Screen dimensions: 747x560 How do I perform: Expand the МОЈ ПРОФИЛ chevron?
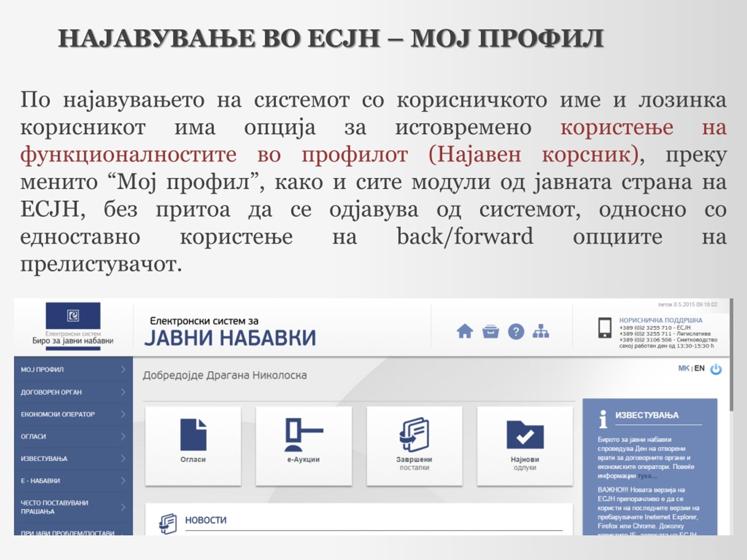(123, 370)
